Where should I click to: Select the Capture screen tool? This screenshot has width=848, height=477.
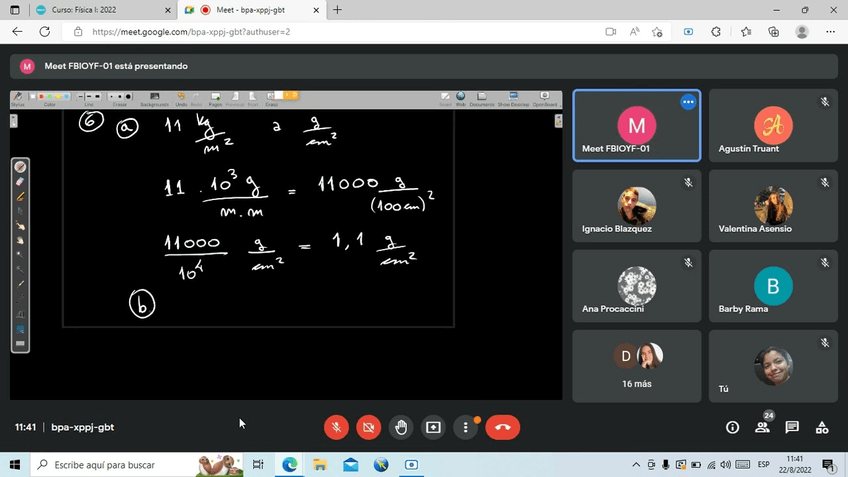(20, 329)
